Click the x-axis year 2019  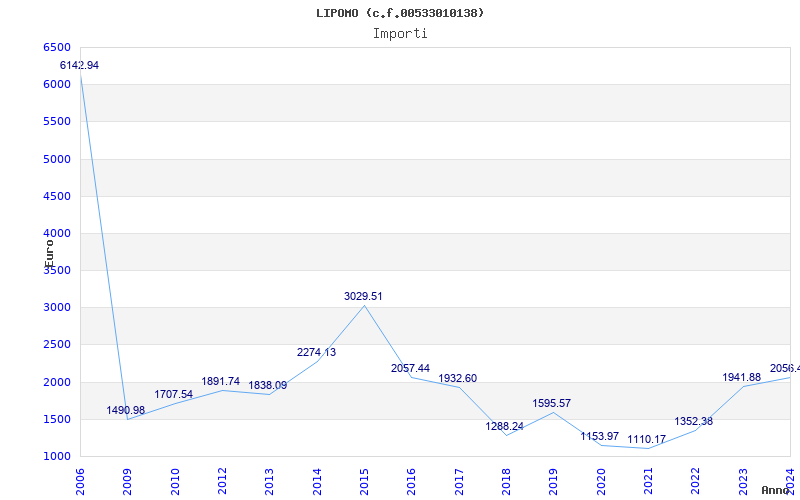[x=554, y=481]
